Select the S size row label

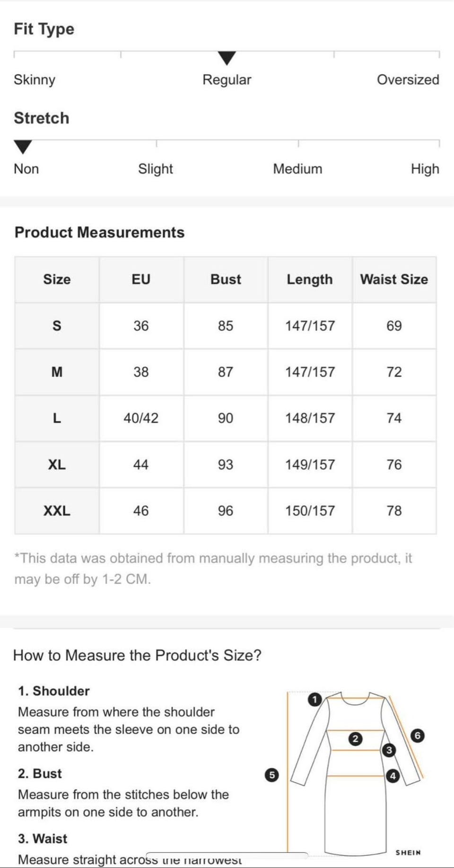pos(57,325)
